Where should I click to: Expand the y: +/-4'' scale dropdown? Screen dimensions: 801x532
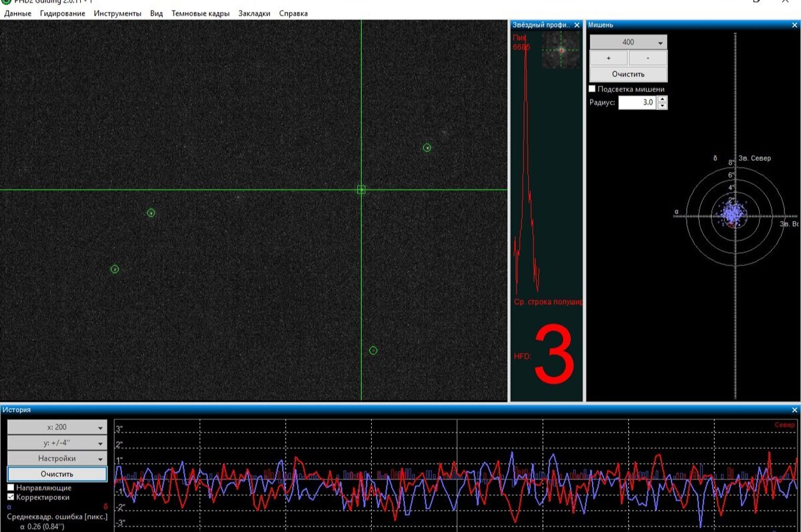57,443
